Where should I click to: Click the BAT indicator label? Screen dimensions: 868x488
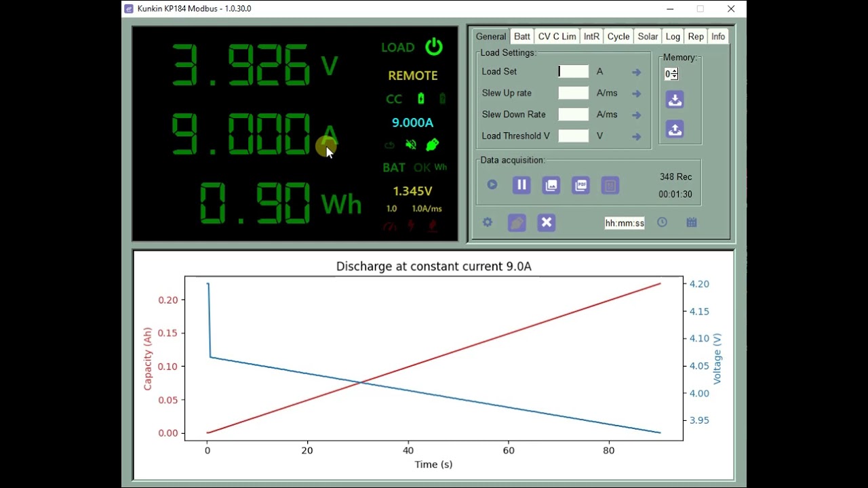tap(394, 167)
